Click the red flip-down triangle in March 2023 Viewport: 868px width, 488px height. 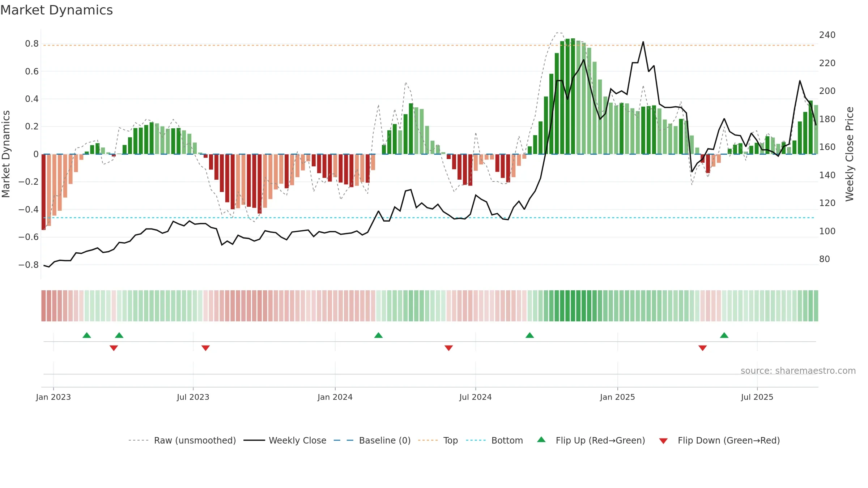click(114, 348)
